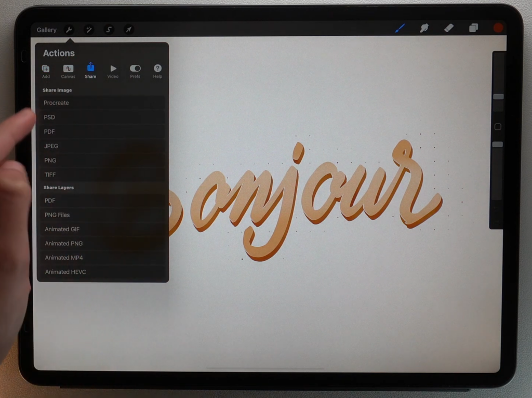Open the Layers panel icon
Image resolution: width=532 pixels, height=398 pixels.
click(x=474, y=28)
